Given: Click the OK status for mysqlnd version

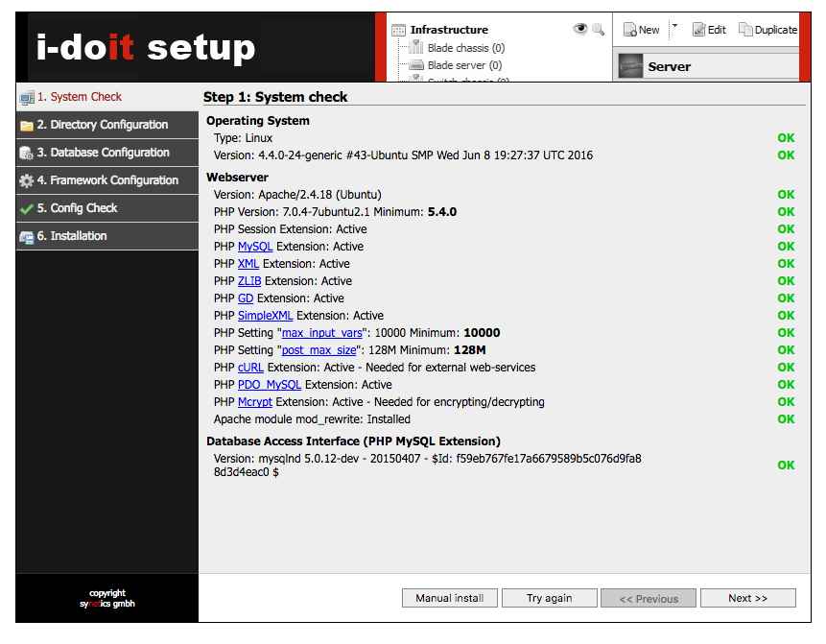Looking at the screenshot, I should tap(786, 465).
